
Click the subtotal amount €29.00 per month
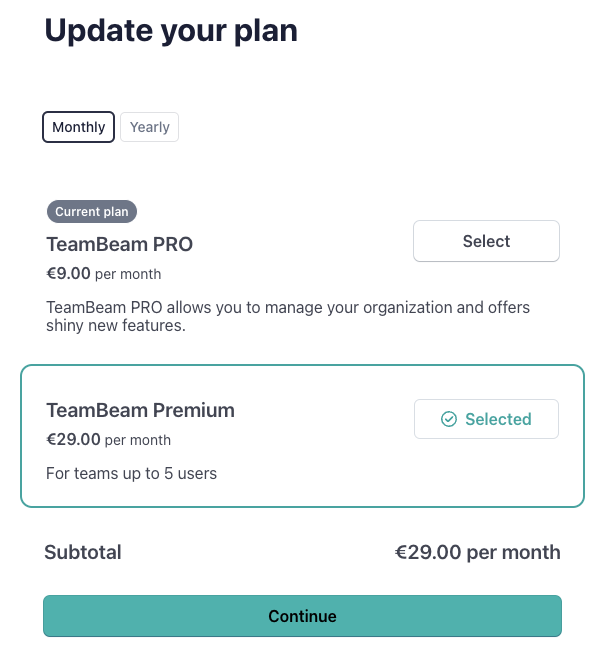(478, 552)
